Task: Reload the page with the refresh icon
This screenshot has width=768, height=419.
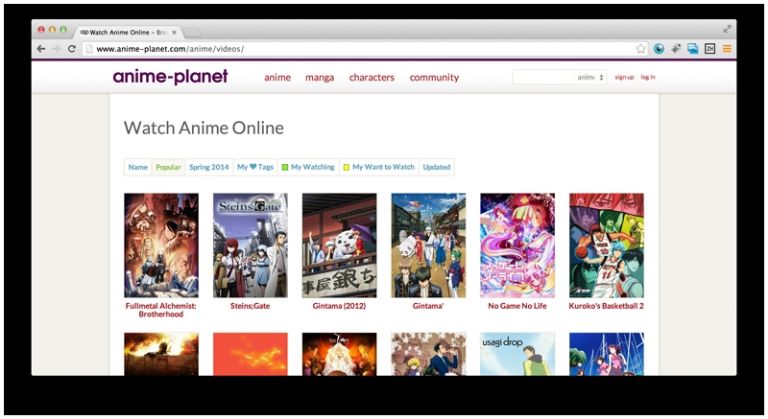Action: pyautogui.click(x=72, y=48)
